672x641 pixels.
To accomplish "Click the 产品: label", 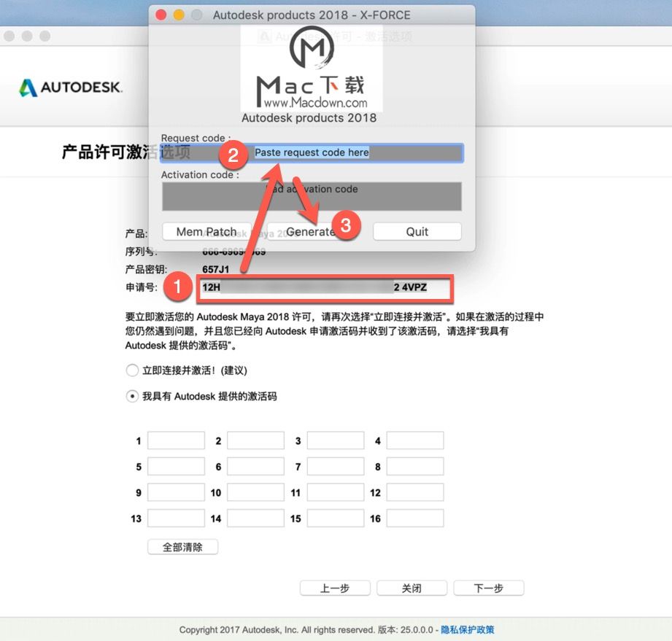I will click(x=136, y=233).
